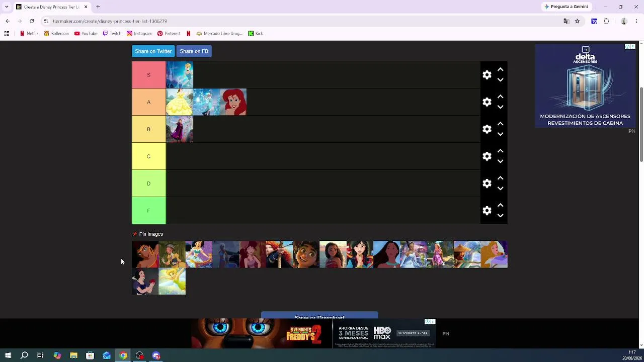This screenshot has height=362, width=644.
Task: Select the Cinderella image in S tier
Action: pos(180,75)
